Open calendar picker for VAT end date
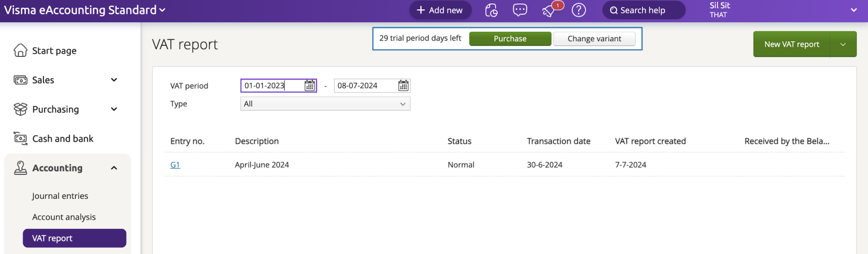Screen dimensions: 868x254 pos(403,86)
